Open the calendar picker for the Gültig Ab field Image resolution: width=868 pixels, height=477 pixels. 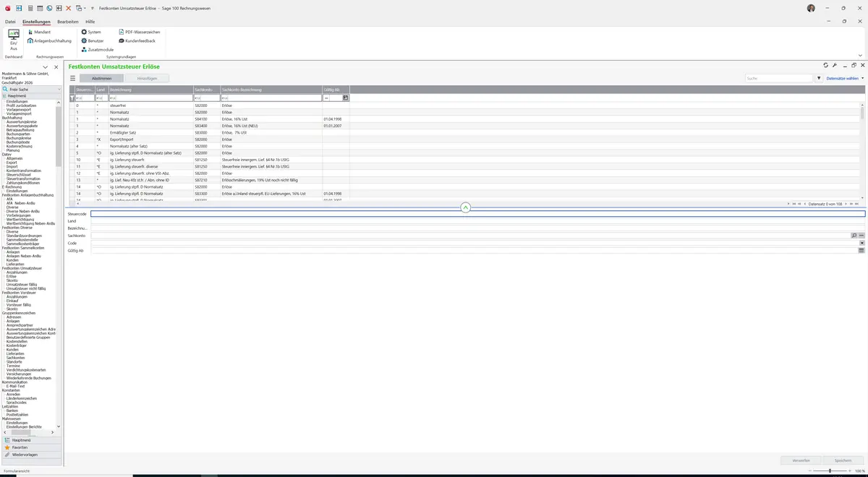861,251
